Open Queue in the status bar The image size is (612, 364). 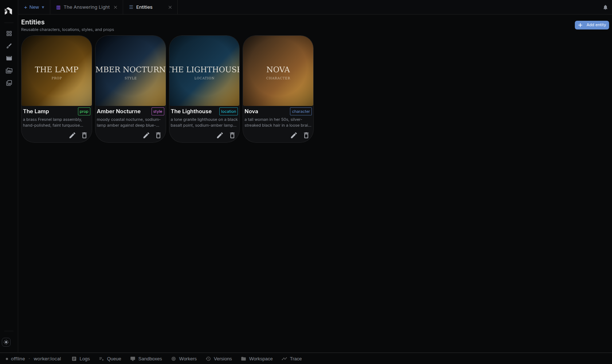tap(110, 359)
